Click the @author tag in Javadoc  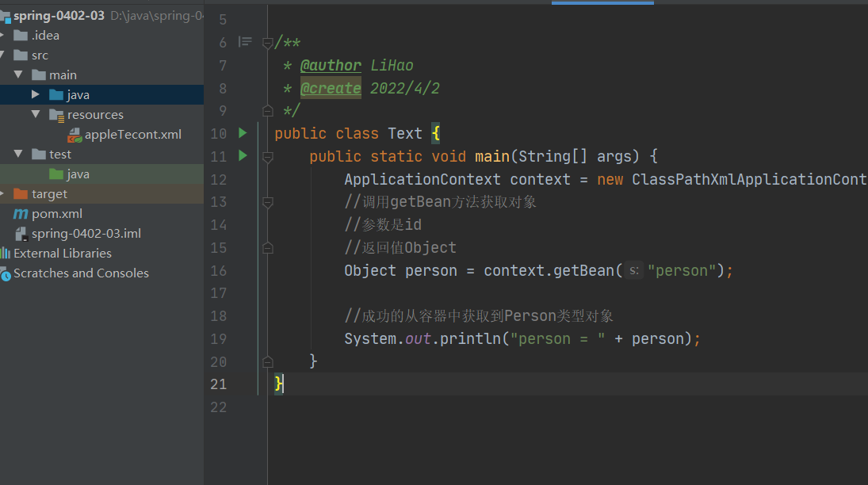[x=331, y=65]
